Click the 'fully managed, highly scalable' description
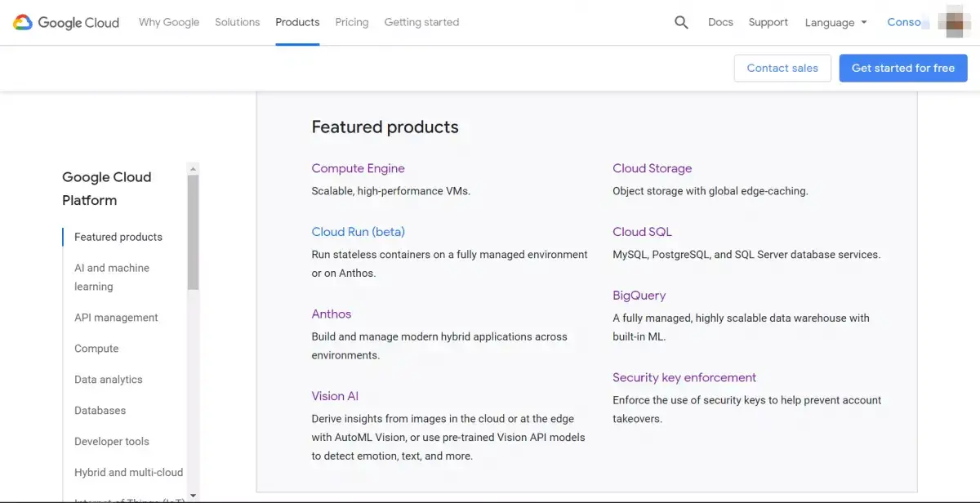Screen dimensions: 980x503 pos(741,327)
